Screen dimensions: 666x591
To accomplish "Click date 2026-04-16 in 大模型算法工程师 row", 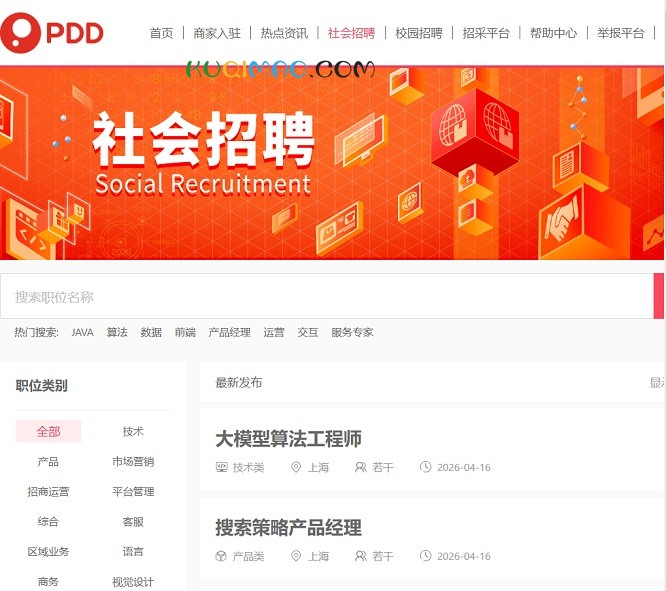I will pos(464,468).
